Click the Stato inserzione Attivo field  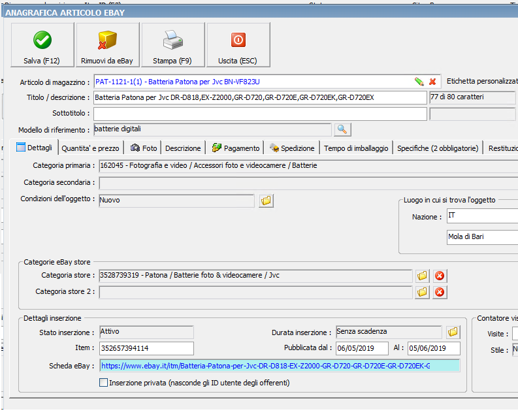(147, 332)
